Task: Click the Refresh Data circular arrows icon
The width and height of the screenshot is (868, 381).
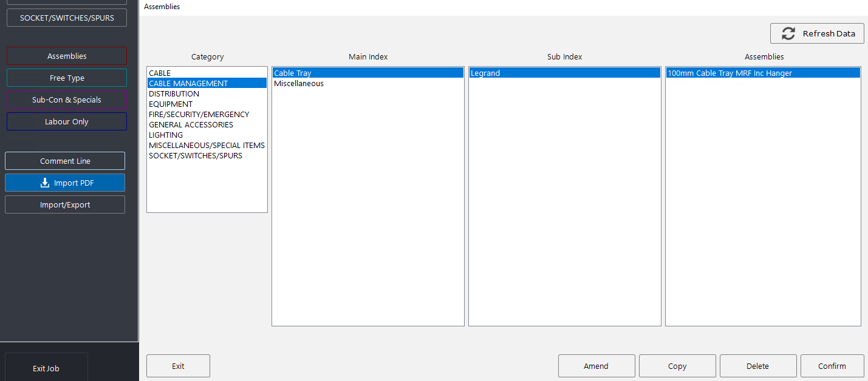Action: click(x=788, y=33)
